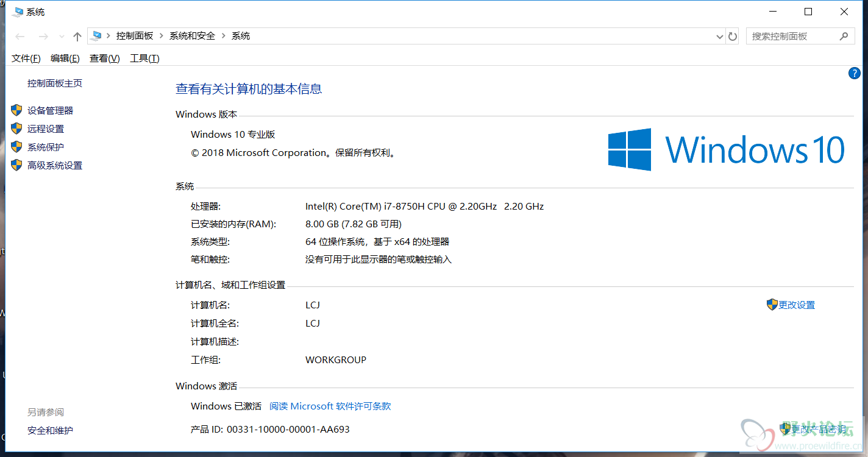Click the 64 位操作系统 system type text
The width and height of the screenshot is (868, 457).
[377, 242]
